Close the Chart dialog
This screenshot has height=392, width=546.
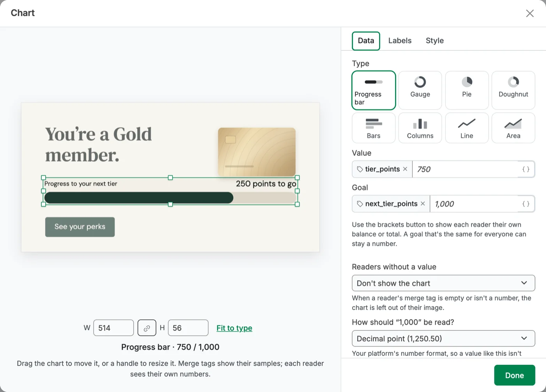[x=530, y=13]
